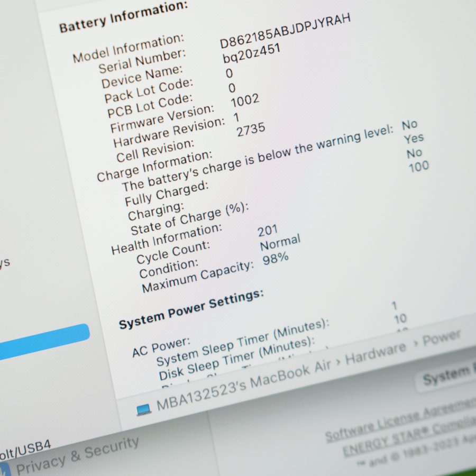Click the Health Information label

[x=167, y=239]
